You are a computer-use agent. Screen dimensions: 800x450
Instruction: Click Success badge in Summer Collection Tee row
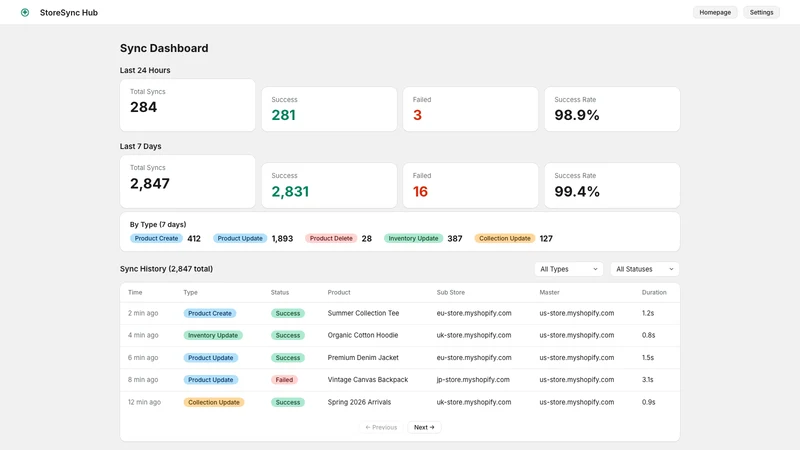coord(288,313)
